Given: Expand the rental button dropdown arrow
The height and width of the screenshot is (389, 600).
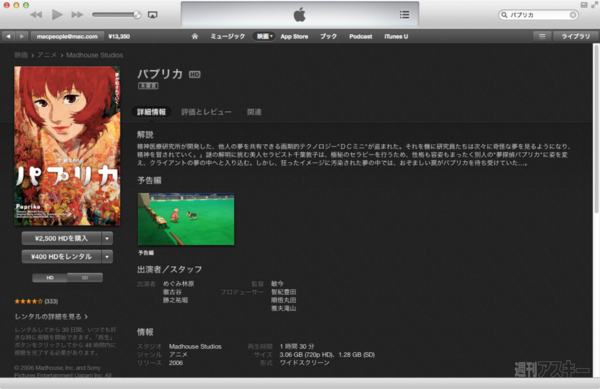Looking at the screenshot, I should [x=107, y=257].
